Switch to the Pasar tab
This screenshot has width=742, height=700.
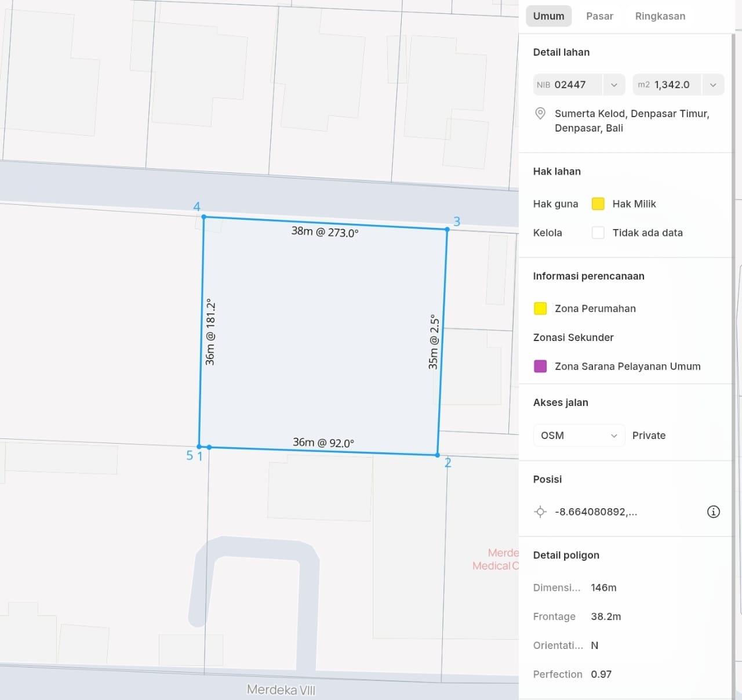599,16
